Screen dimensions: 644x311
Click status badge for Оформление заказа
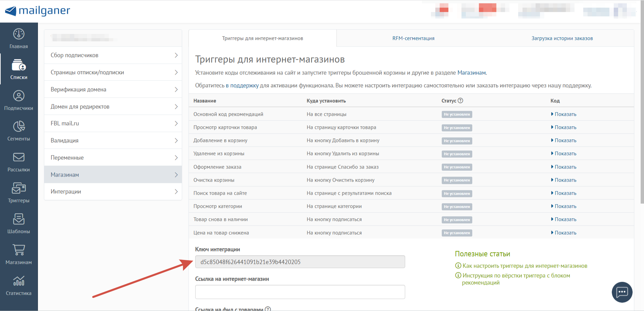[x=457, y=167]
